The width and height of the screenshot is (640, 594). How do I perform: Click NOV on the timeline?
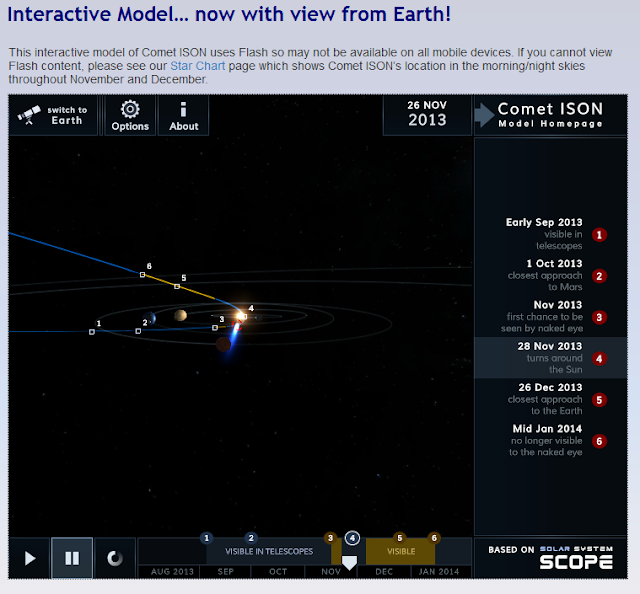tap(331, 572)
